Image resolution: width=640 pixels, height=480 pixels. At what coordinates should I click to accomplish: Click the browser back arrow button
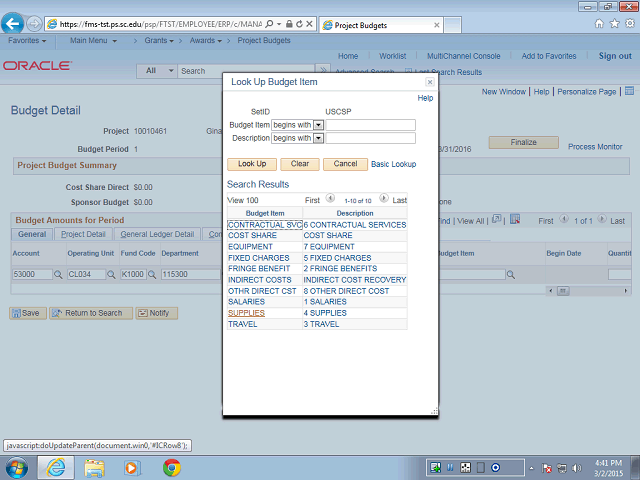coord(13,24)
